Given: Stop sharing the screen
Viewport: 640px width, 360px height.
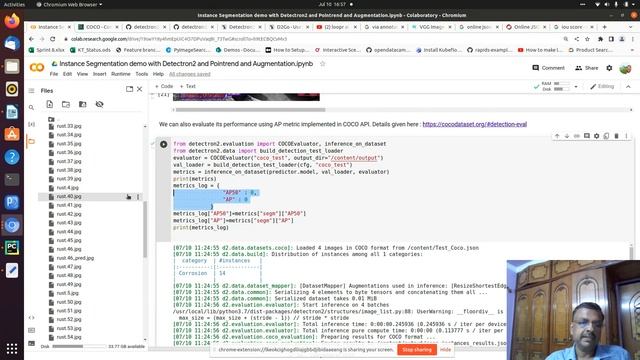Looking at the screenshot, I should [x=417, y=350].
